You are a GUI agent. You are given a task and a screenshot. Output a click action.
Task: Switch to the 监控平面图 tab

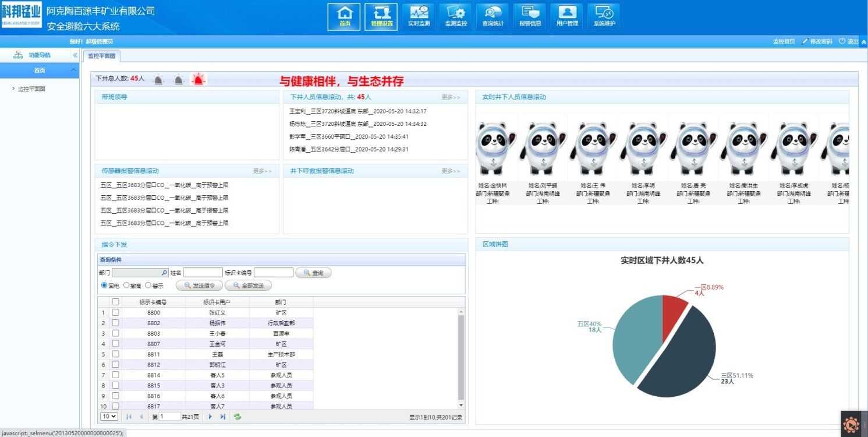coord(102,56)
